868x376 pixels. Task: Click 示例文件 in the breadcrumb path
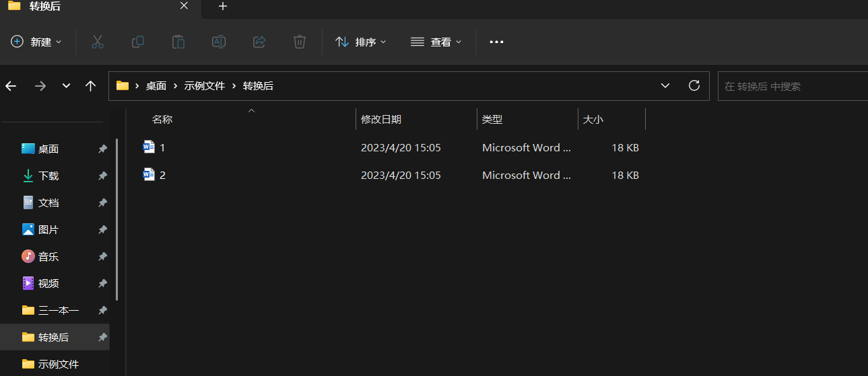click(x=204, y=86)
